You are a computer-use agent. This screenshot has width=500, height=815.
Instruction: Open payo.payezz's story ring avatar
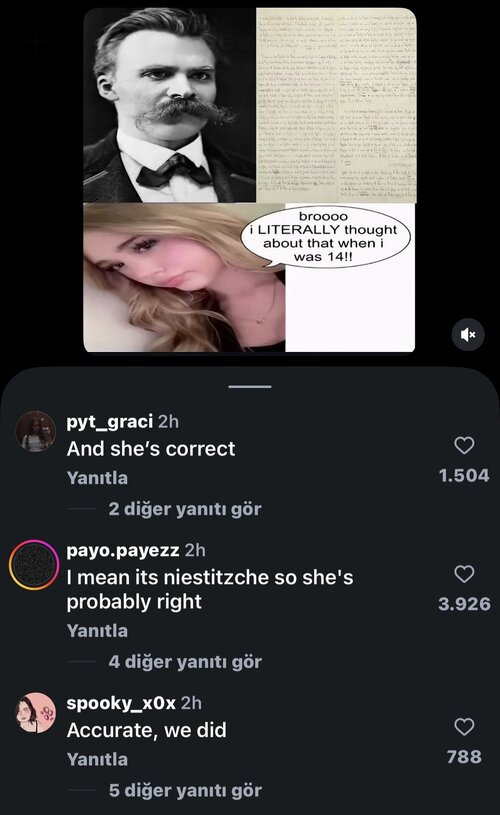point(34,565)
